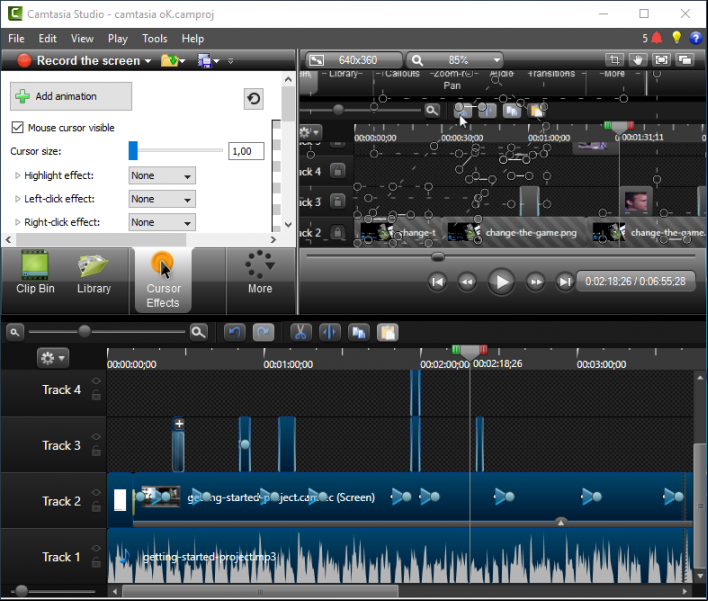708x601 pixels.
Task: Click the reset cursor settings icon
Action: point(254,98)
